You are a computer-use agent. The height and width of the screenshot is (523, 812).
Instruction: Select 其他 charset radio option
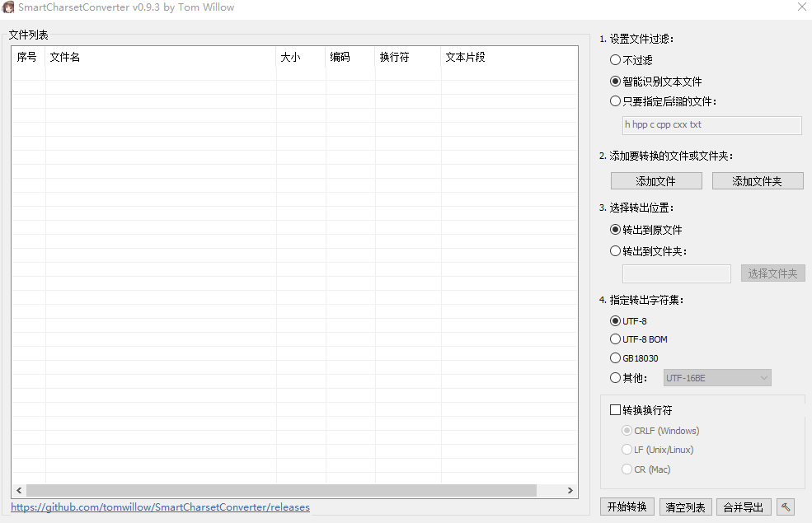(x=628, y=378)
